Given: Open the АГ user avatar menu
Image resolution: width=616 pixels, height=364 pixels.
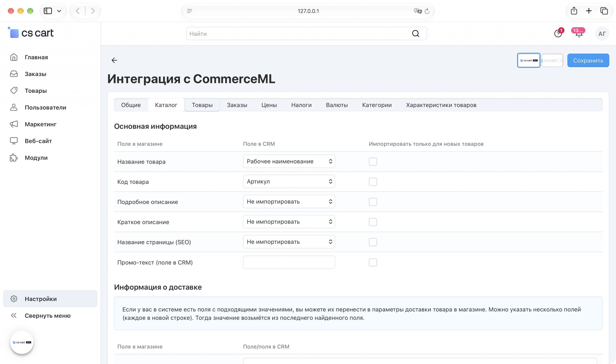Looking at the screenshot, I should tap(602, 34).
